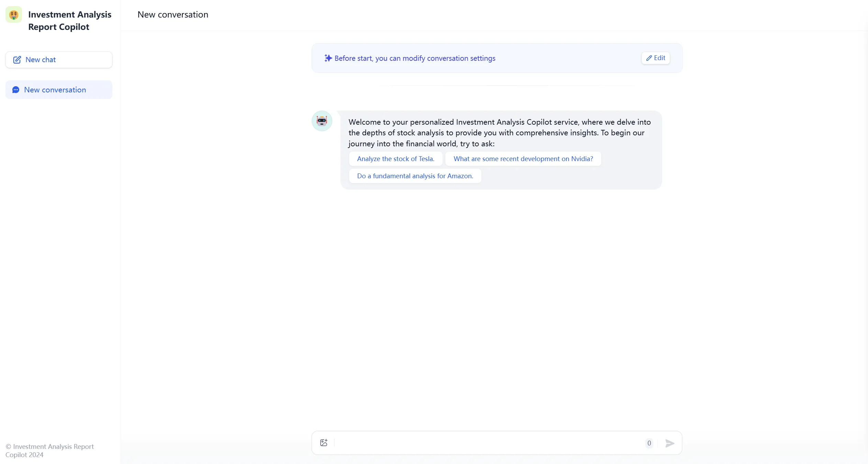Pick the Nvidia recent development suggestion
The width and height of the screenshot is (868, 464).
pyautogui.click(x=523, y=159)
